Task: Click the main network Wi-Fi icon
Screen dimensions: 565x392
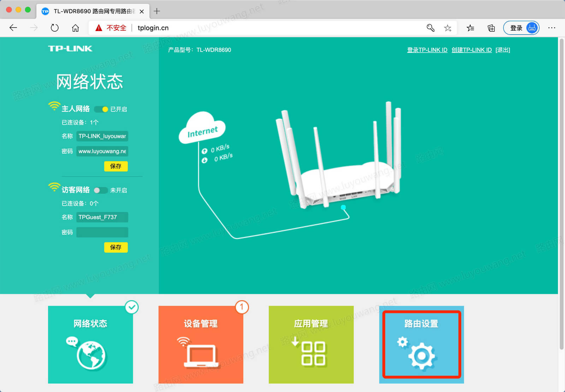Action: [x=54, y=106]
